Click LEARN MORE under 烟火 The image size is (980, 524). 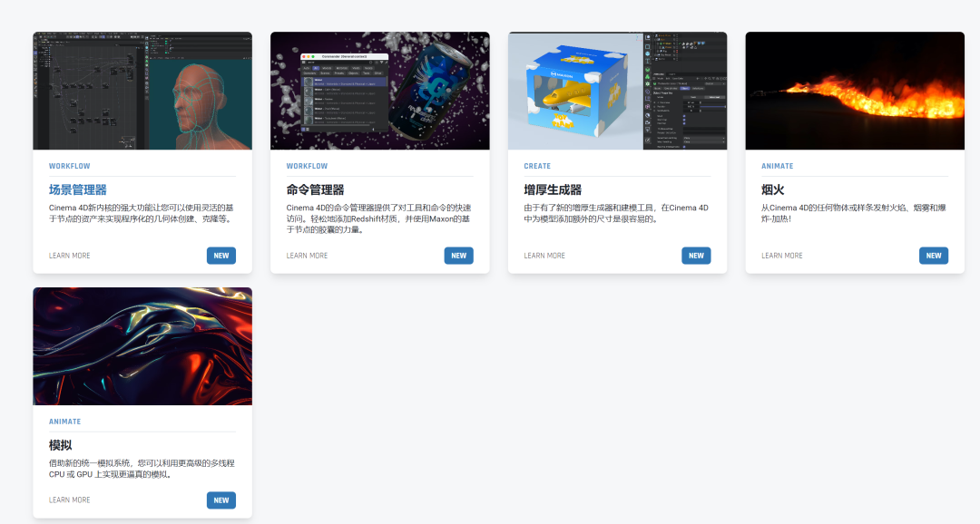(x=782, y=256)
